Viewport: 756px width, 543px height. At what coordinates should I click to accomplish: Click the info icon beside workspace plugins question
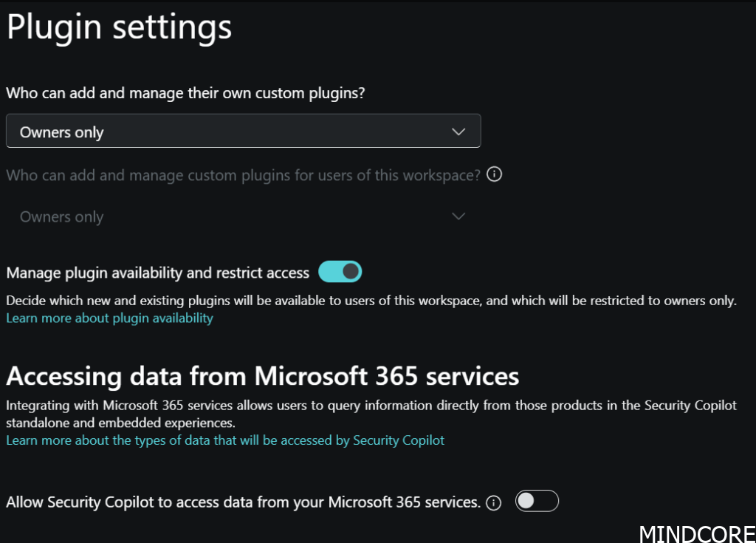tap(495, 175)
